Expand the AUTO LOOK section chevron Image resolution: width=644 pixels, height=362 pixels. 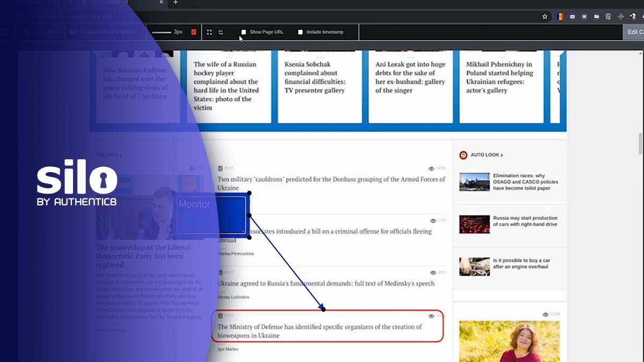tap(502, 155)
